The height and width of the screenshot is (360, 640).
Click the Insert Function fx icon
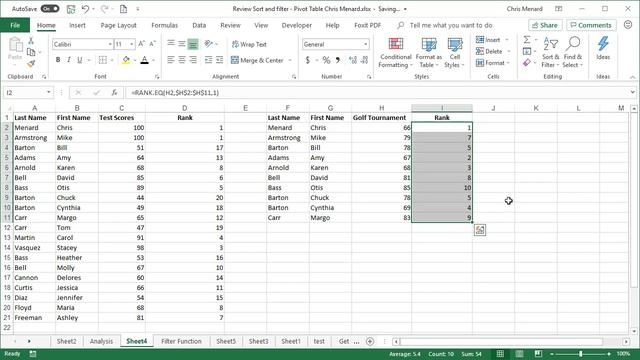point(114,93)
